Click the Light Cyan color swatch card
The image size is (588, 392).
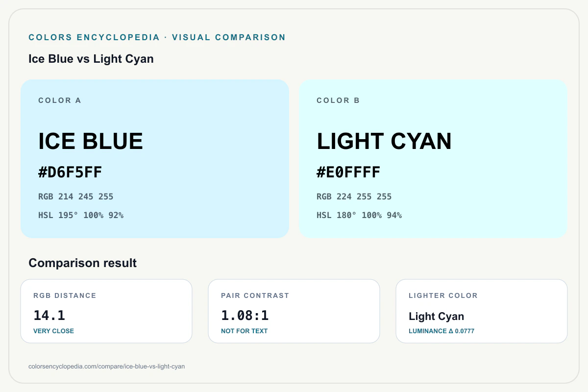coord(433,159)
